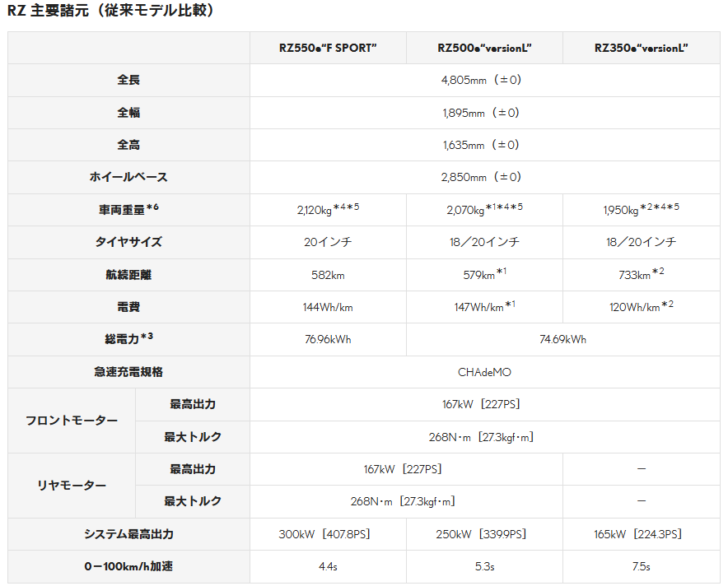Select the 144Wh/km electricity consumption cell
728x586 pixels.
click(x=328, y=307)
